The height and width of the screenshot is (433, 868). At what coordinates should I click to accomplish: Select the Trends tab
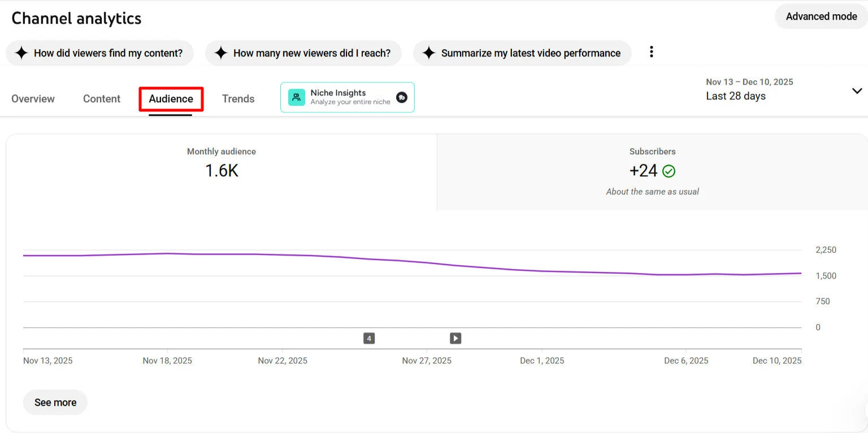pos(238,98)
